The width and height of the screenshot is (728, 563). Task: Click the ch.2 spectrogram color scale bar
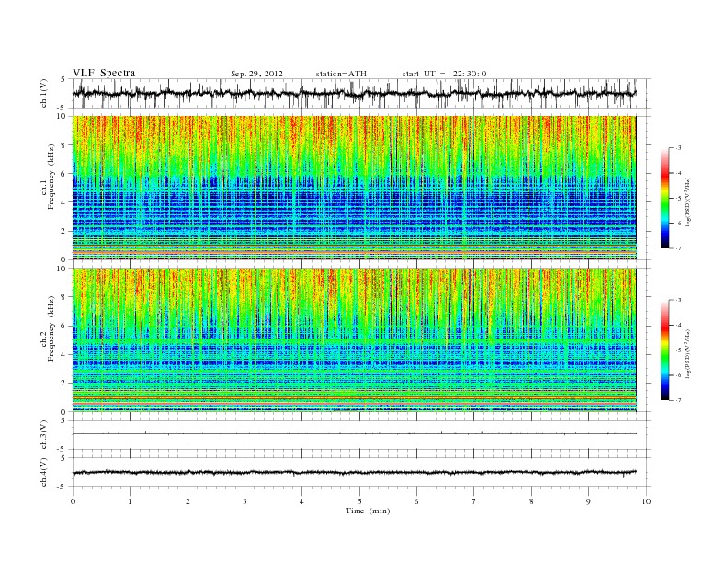pos(665,350)
